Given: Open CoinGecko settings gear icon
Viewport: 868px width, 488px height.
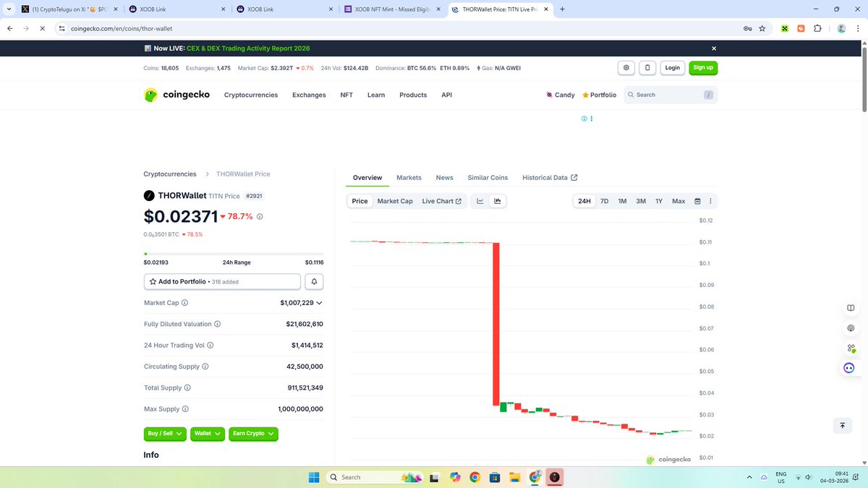Looking at the screenshot, I should [x=626, y=68].
